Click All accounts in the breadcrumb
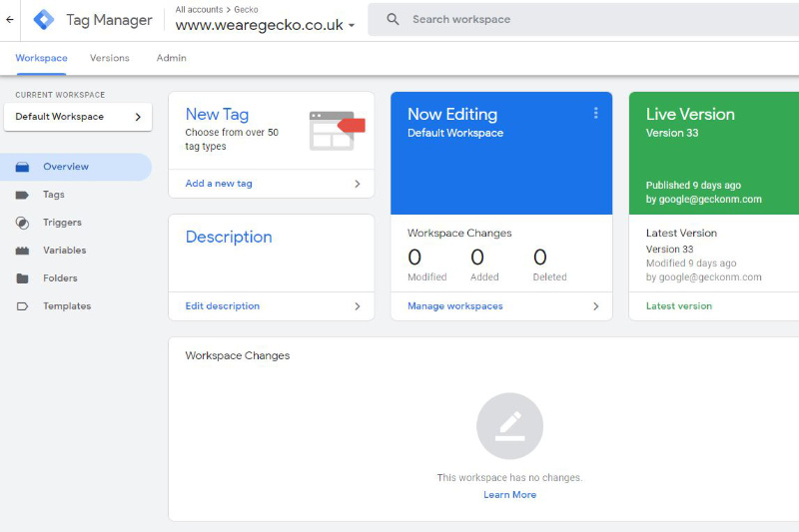799x532 pixels. (x=199, y=10)
